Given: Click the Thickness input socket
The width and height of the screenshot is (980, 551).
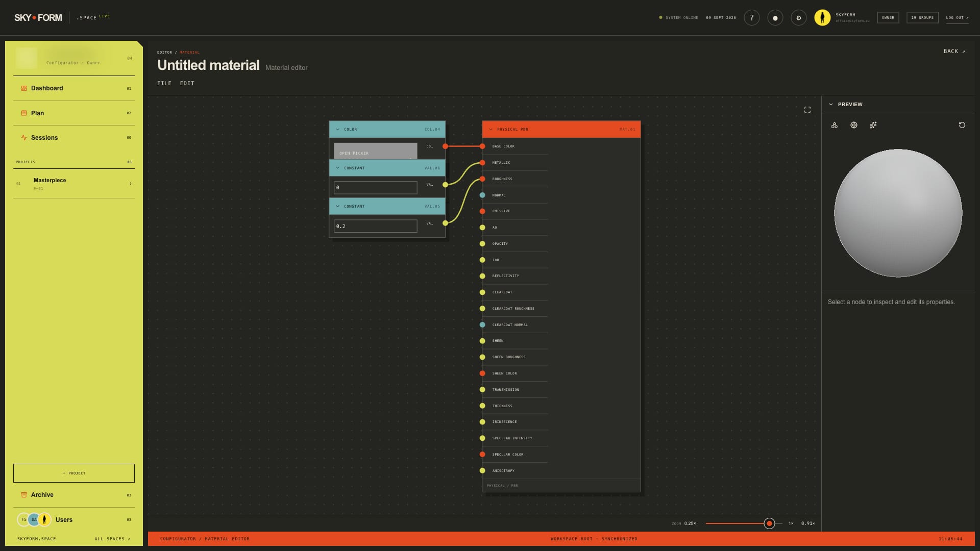Looking at the screenshot, I should [482, 406].
